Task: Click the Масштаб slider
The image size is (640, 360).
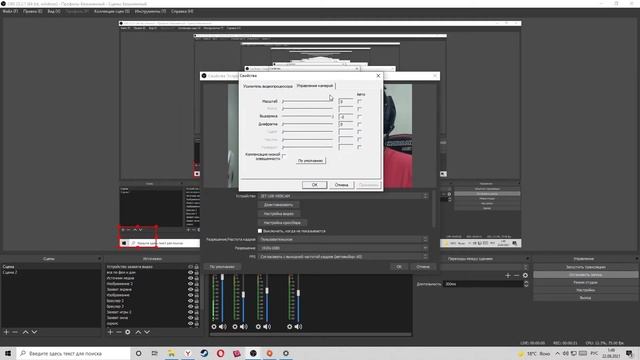Action: coord(308,101)
